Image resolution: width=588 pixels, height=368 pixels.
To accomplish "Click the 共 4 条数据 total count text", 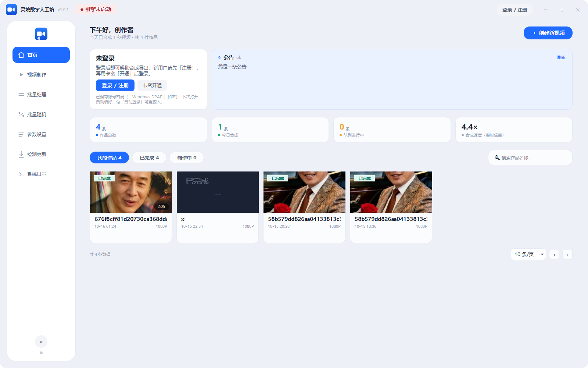I will point(100,254).
